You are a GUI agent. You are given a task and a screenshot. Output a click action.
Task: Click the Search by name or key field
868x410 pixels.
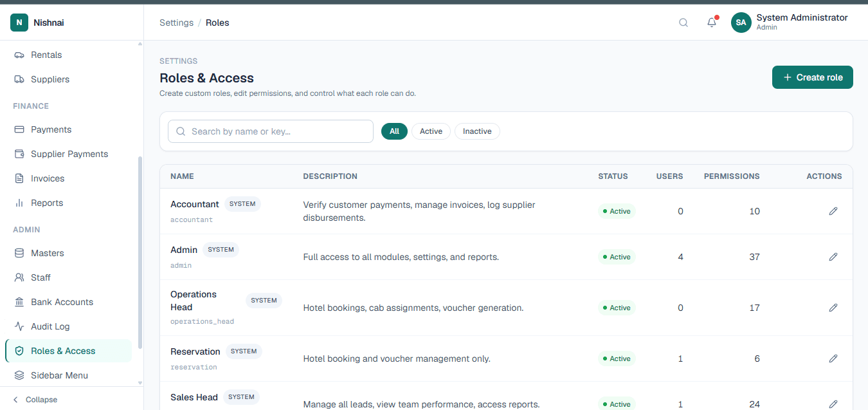tap(271, 131)
